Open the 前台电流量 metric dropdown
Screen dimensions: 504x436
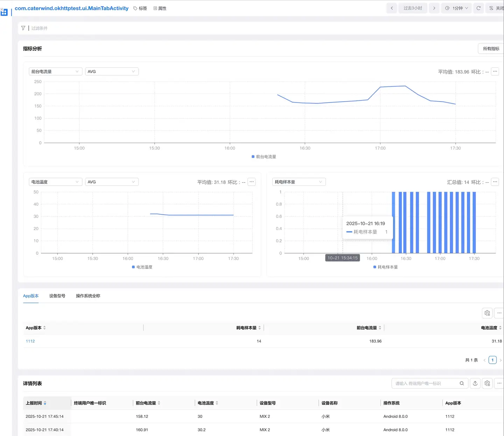pos(55,72)
